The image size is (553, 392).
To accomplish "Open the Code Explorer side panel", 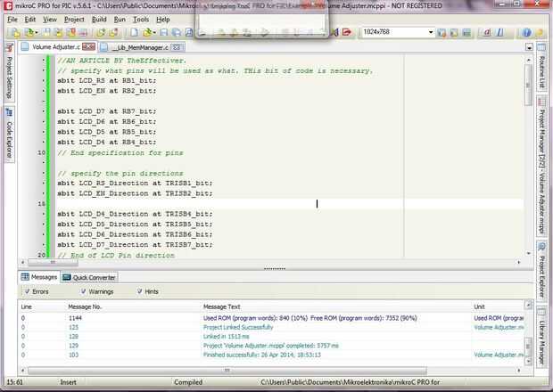I will (x=10, y=135).
